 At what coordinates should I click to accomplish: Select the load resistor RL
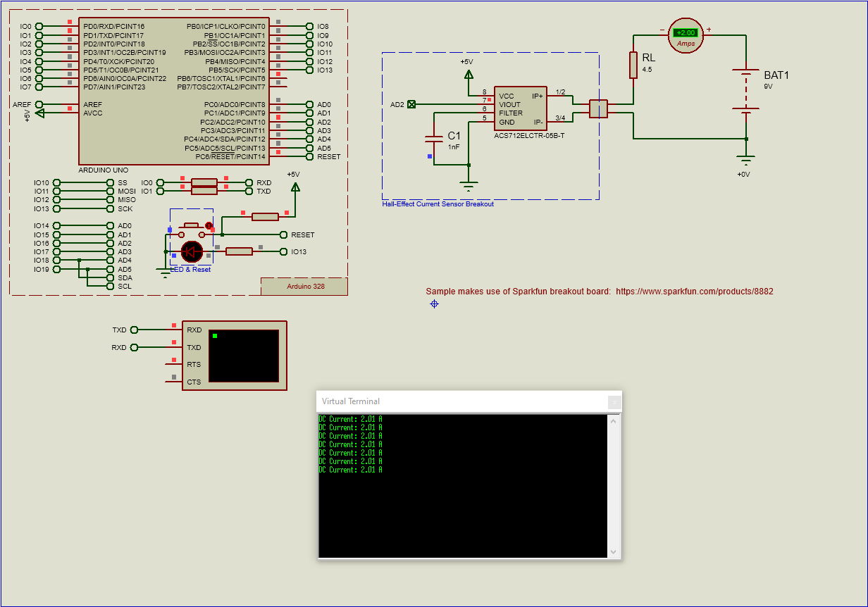632,65
